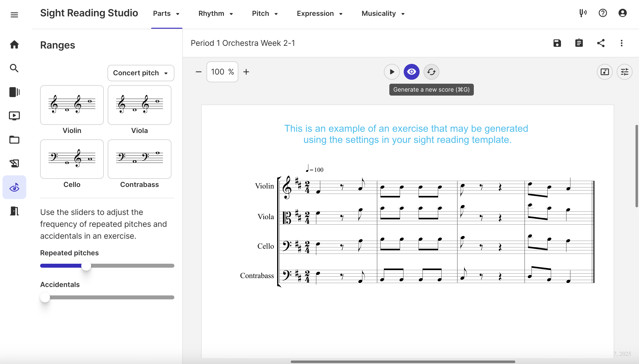The width and height of the screenshot is (639, 364).
Task: Open the score display settings sliders icon
Action: click(625, 72)
